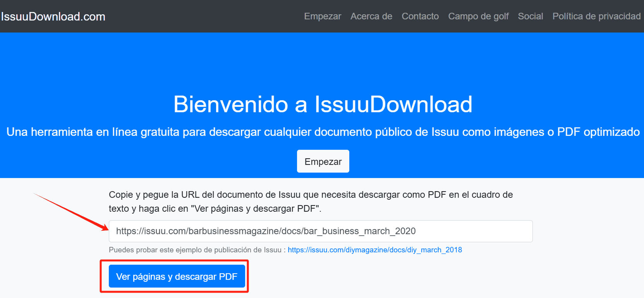644x298 pixels.
Task: Click Ver páginas y descargar PDF button
Action: point(177,276)
